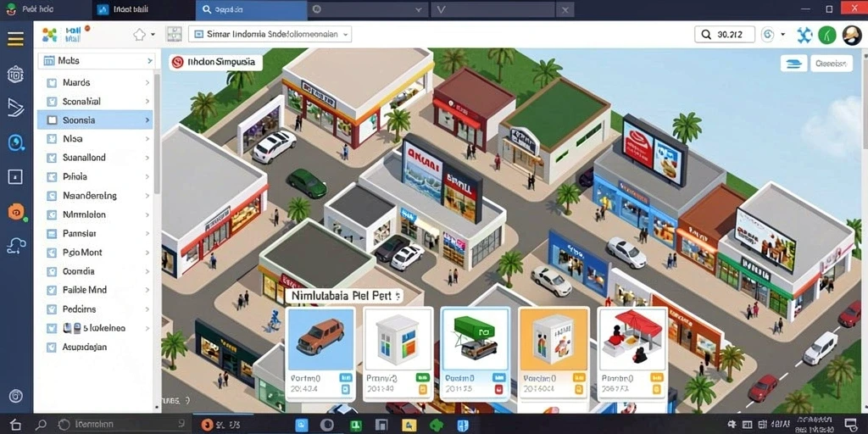Expand the Mets panel header chevron
868x434 pixels.
(x=149, y=61)
